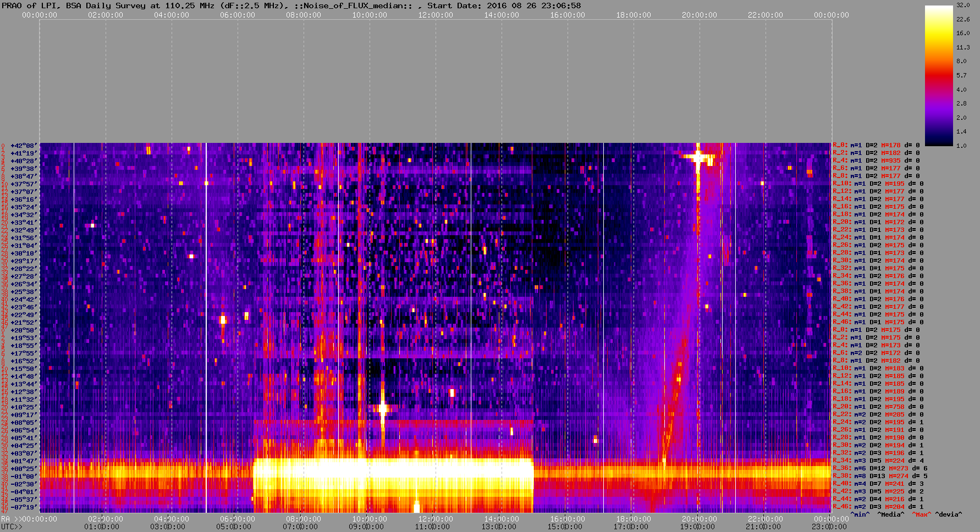The height and width of the screenshot is (532, 980).
Task: Click the '^devia^' legend label
Action: pyautogui.click(x=949, y=515)
